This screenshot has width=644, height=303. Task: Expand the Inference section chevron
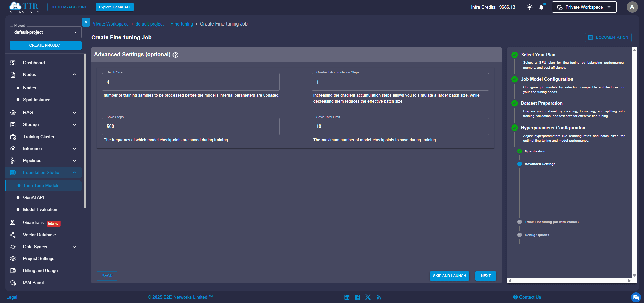(75, 149)
